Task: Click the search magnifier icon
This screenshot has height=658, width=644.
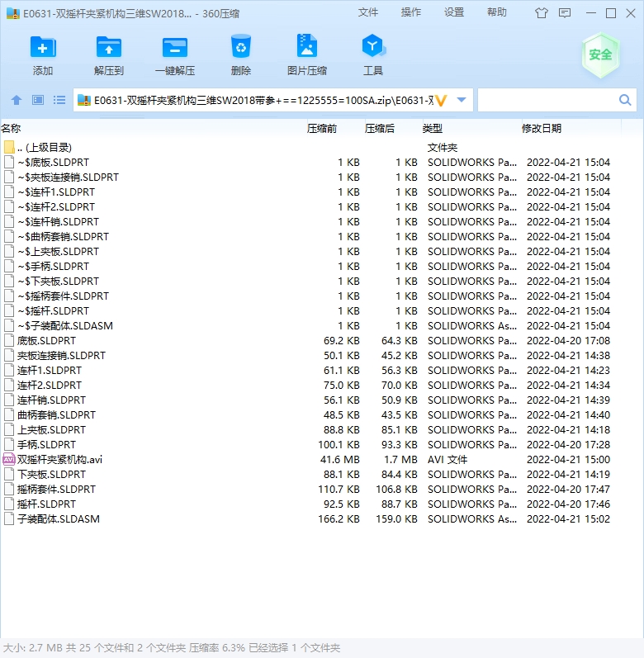Action: (625, 100)
